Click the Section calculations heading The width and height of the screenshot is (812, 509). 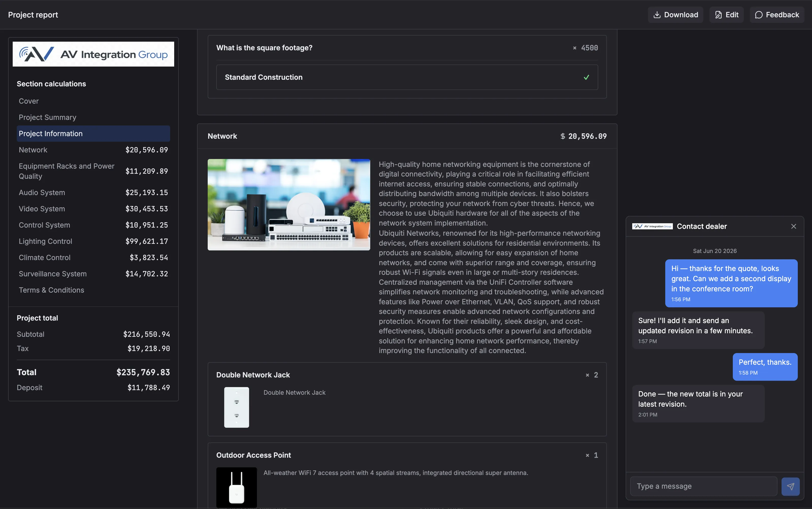pos(51,84)
